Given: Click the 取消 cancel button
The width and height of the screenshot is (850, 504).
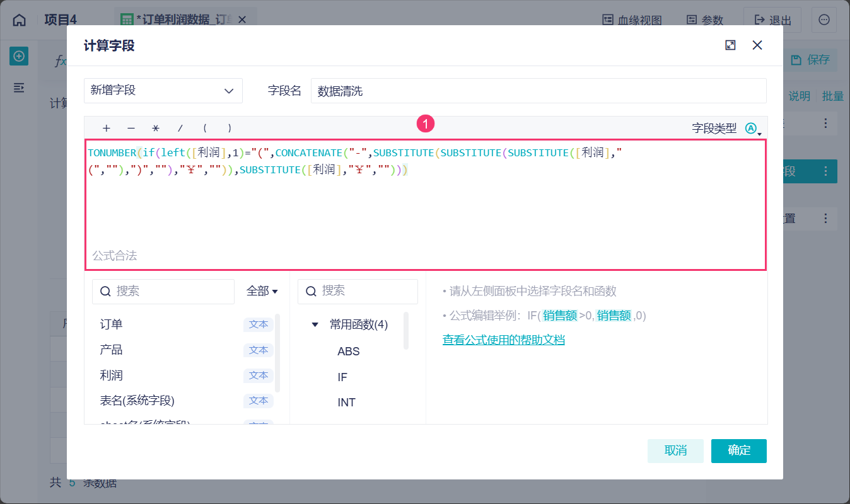Looking at the screenshot, I should 675,451.
